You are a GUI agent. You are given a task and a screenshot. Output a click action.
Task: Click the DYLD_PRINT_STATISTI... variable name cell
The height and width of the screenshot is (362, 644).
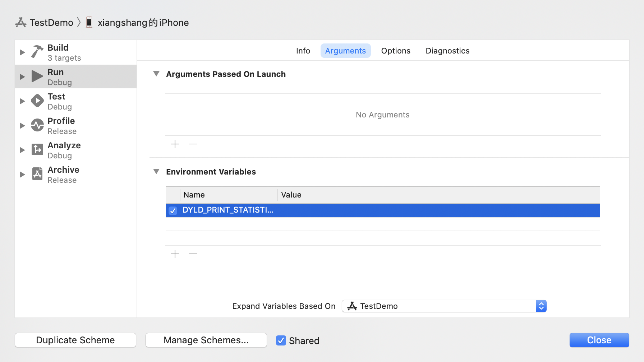pyautogui.click(x=228, y=210)
